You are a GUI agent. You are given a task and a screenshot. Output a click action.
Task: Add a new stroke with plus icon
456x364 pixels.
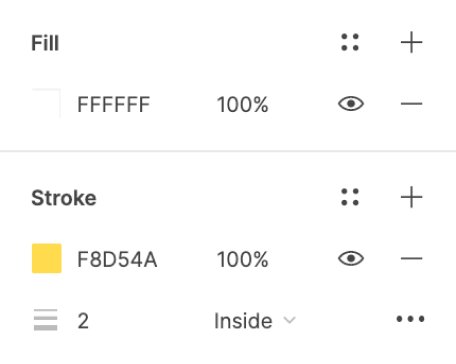411,197
